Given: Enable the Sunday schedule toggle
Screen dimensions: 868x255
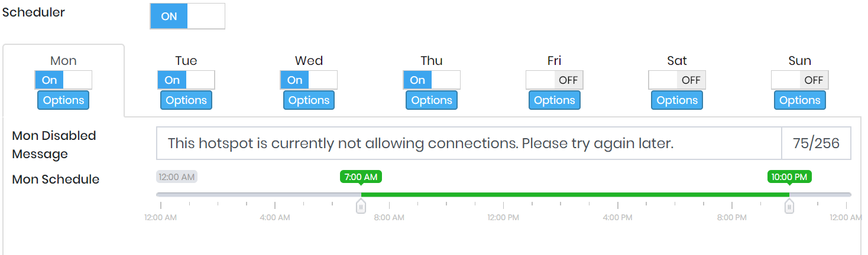Looking at the screenshot, I should tap(799, 80).
